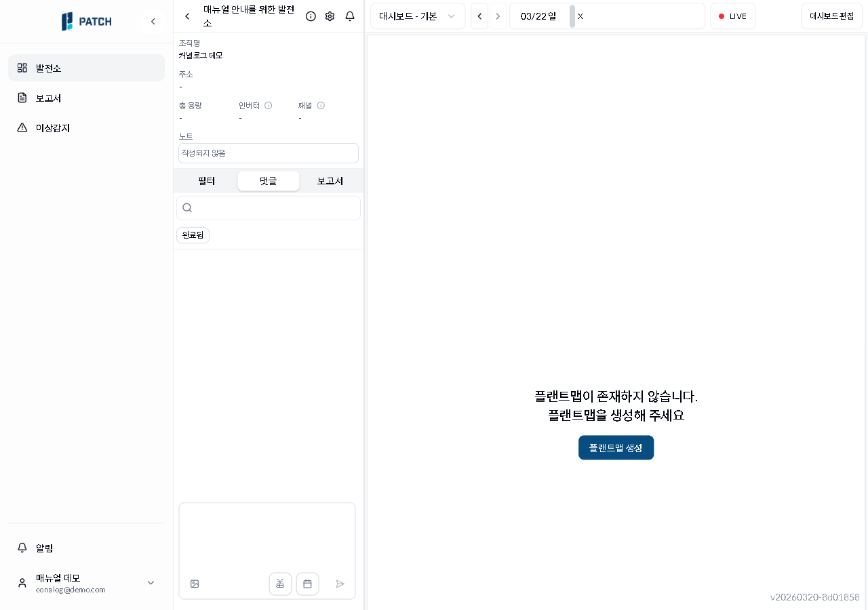Switch to the 보고서 tab

pos(330,181)
